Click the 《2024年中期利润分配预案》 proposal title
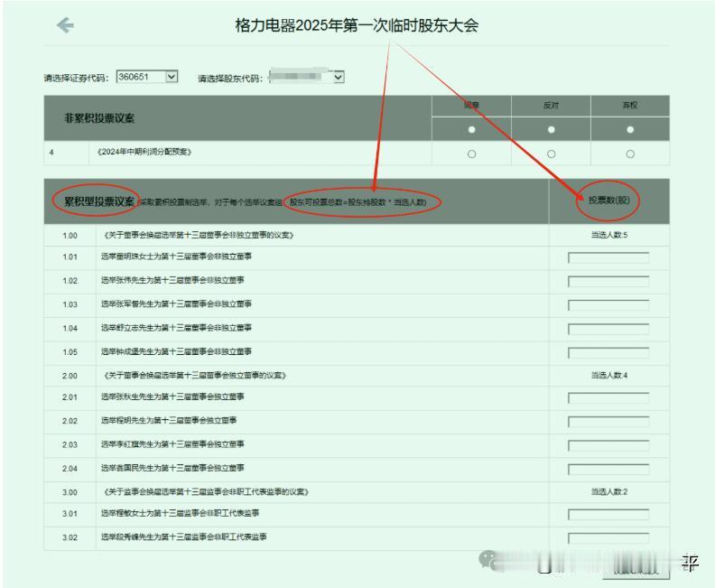This screenshot has width=715, height=588. 144,152
